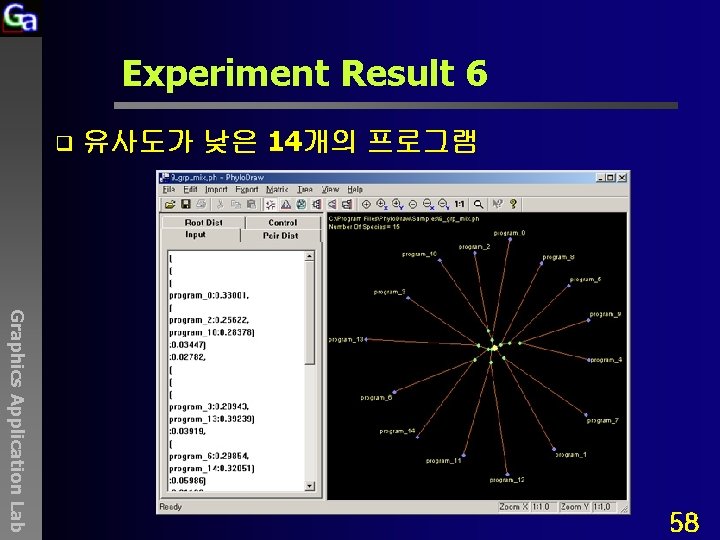Open the Export menu

point(247,190)
